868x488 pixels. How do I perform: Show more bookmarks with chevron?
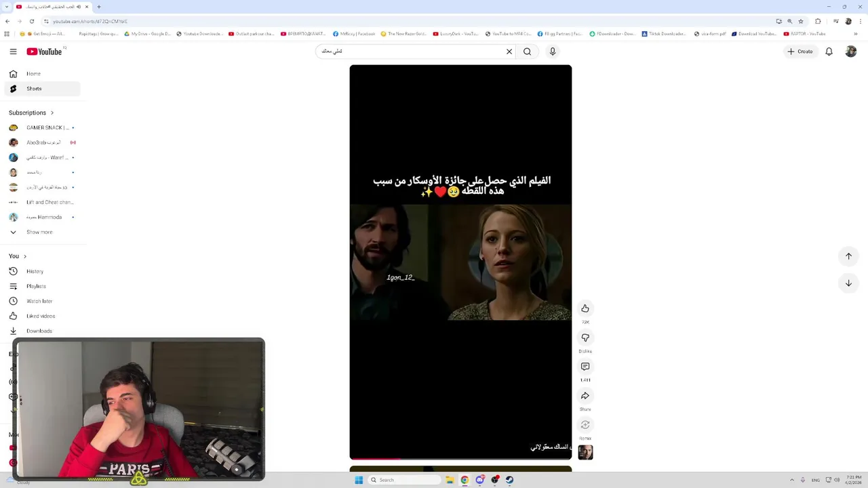pos(856,34)
